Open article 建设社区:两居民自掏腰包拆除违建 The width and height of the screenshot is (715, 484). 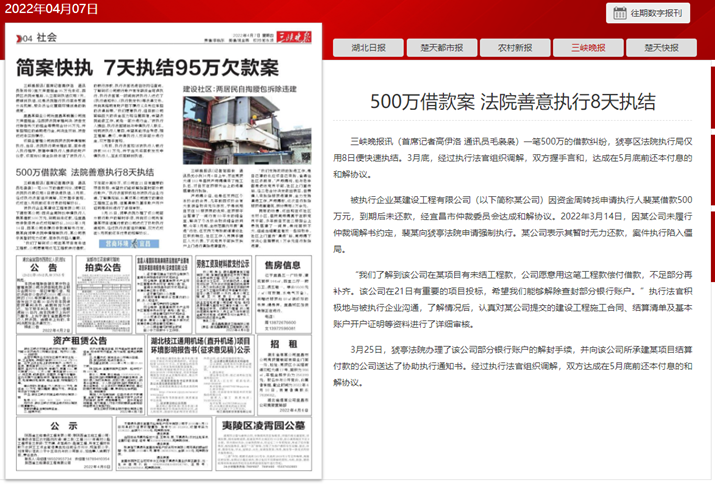tap(240, 89)
